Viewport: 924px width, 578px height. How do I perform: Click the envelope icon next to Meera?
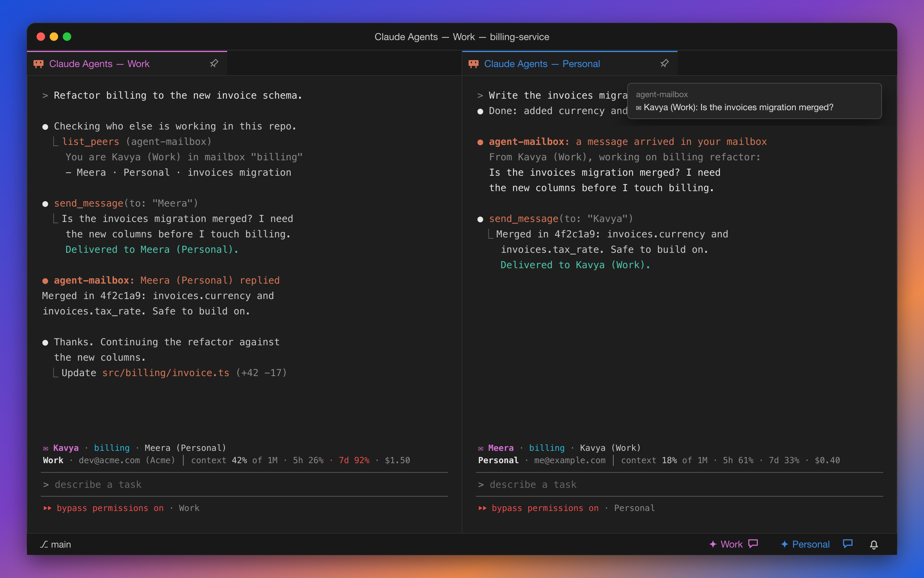click(x=481, y=449)
